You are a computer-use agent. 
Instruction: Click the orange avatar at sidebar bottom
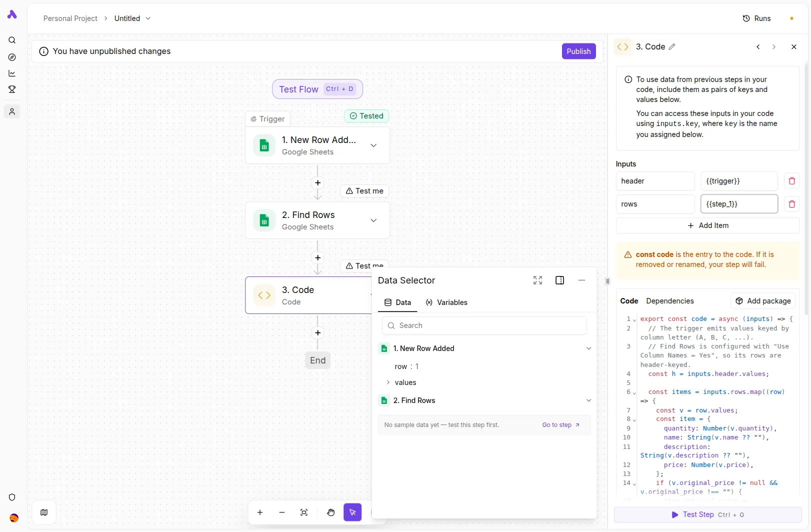point(14,518)
